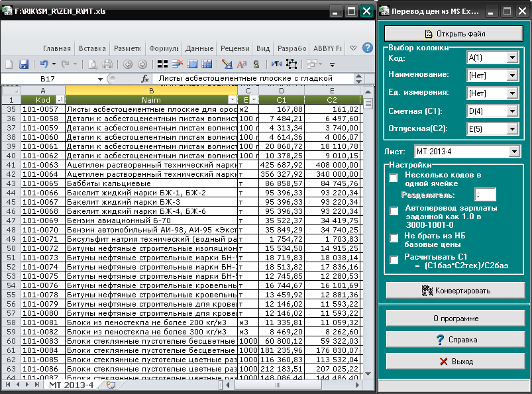Click the insert new worksheet icon
This screenshot has width=532, height=394.
110,384
